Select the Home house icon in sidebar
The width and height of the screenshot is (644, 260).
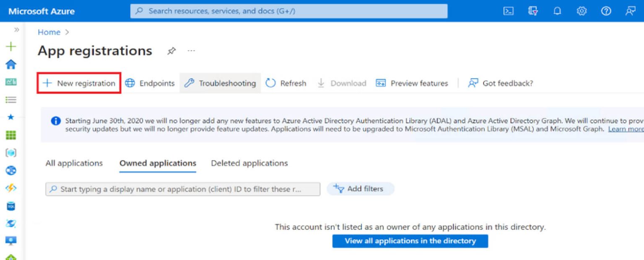point(11,64)
